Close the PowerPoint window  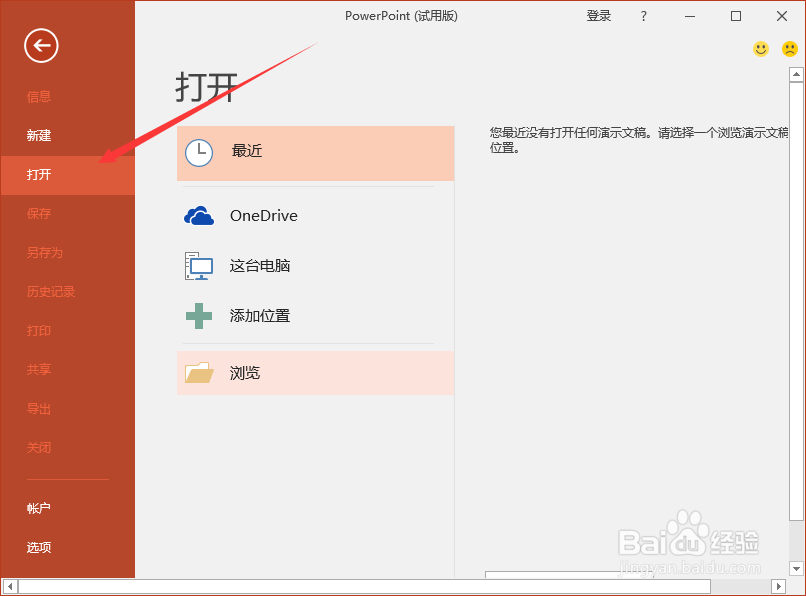pyautogui.click(x=782, y=16)
